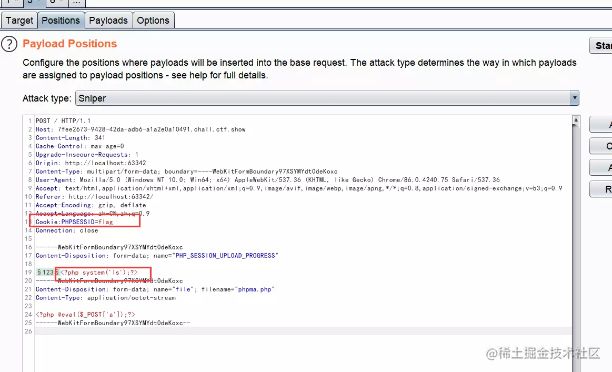Click the Start attack button
This screenshot has height=372, width=612.
pyautogui.click(x=601, y=46)
